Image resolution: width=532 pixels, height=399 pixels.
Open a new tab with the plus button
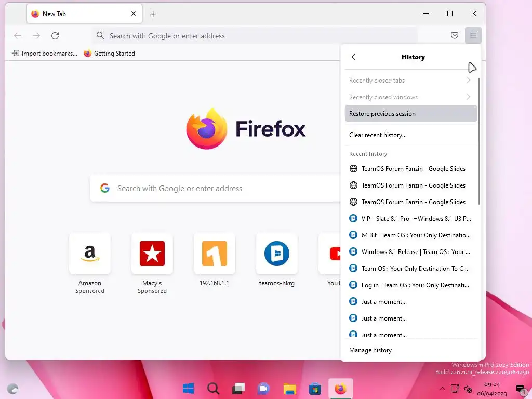click(x=153, y=14)
